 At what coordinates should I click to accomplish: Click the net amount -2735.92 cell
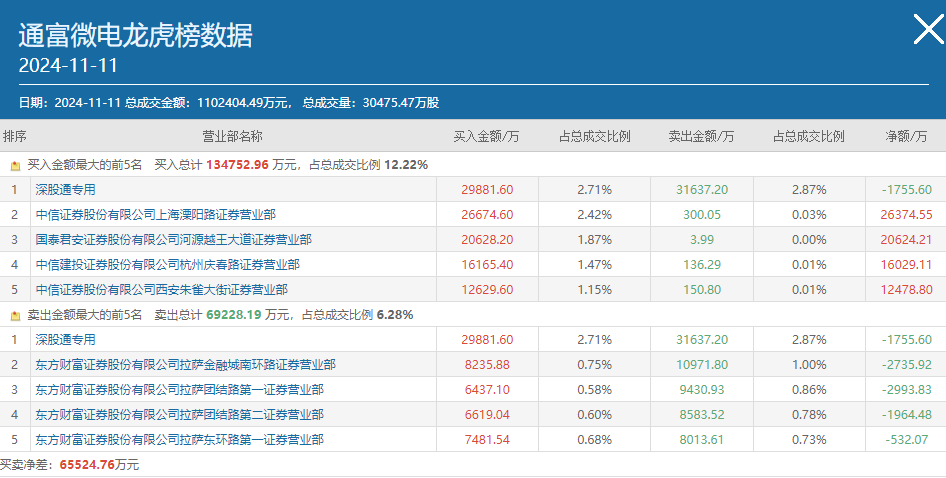(906, 365)
